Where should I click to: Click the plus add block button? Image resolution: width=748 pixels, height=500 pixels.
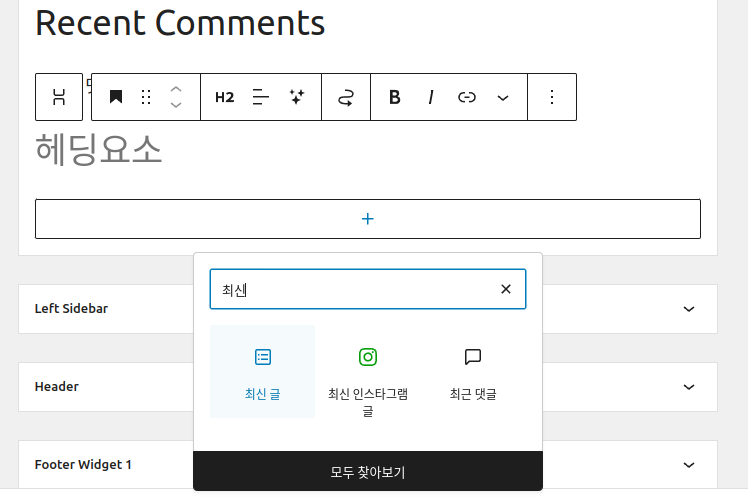tap(368, 219)
